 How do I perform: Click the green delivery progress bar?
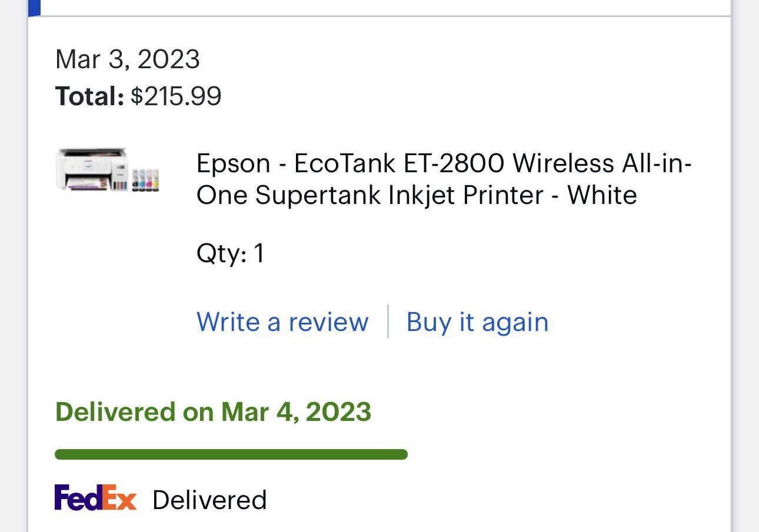(x=231, y=454)
